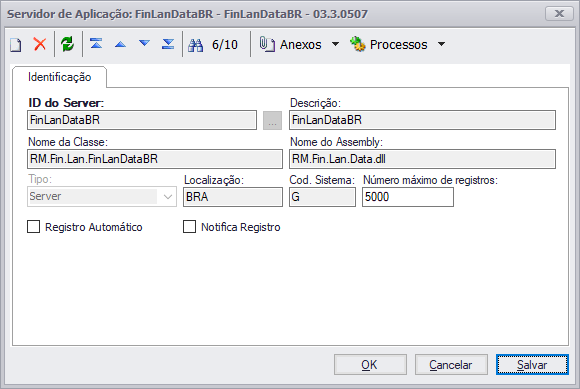The width and height of the screenshot is (580, 389).
Task: Click the Salvar button
Action: tap(532, 365)
